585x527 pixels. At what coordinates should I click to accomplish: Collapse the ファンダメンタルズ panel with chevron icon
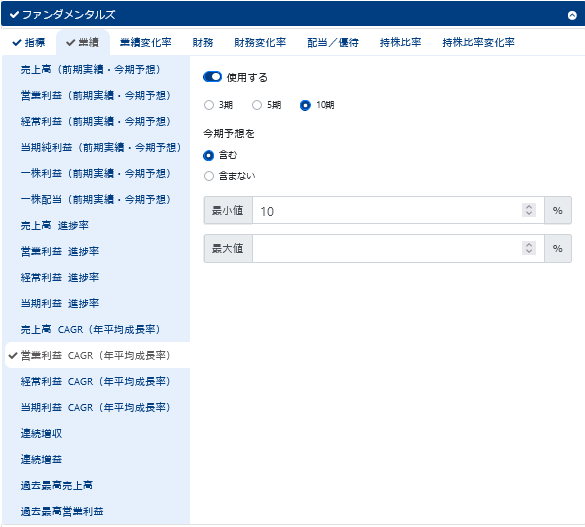[572, 15]
